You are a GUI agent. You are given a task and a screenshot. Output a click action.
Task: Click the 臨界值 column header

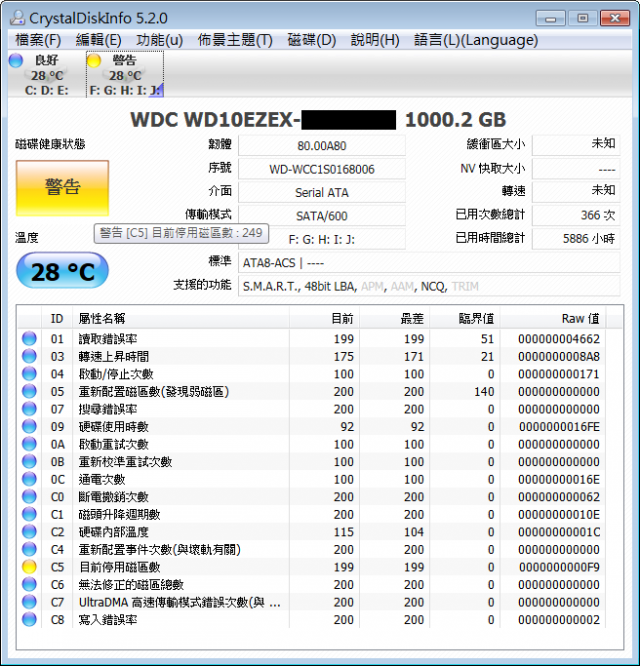coord(465,319)
